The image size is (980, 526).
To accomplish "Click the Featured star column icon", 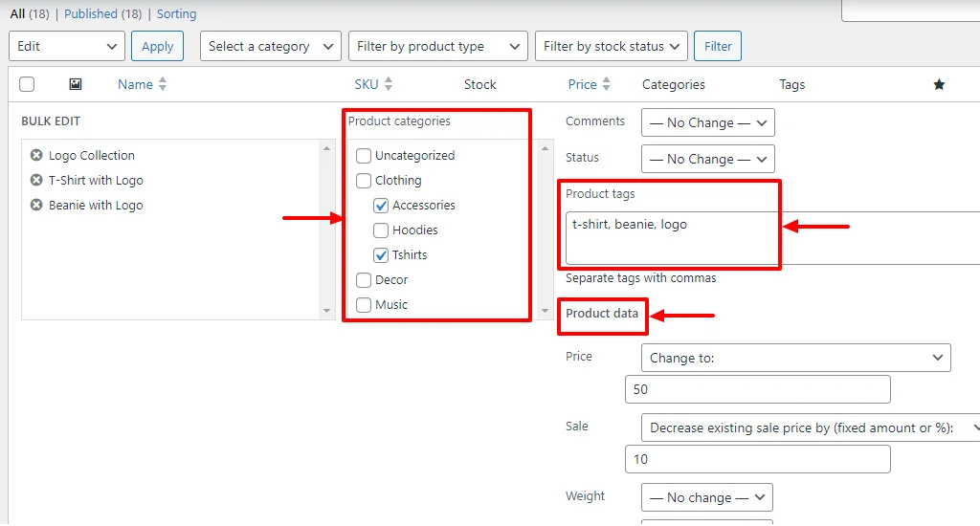I will (939, 84).
